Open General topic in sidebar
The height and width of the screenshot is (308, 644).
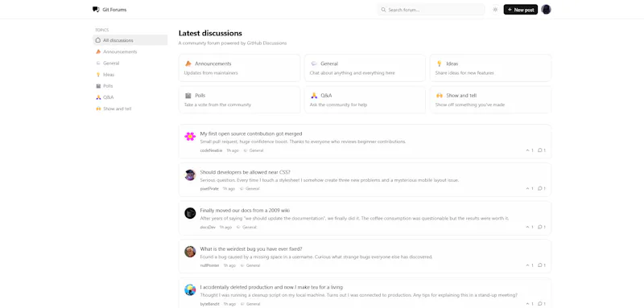[130, 64]
